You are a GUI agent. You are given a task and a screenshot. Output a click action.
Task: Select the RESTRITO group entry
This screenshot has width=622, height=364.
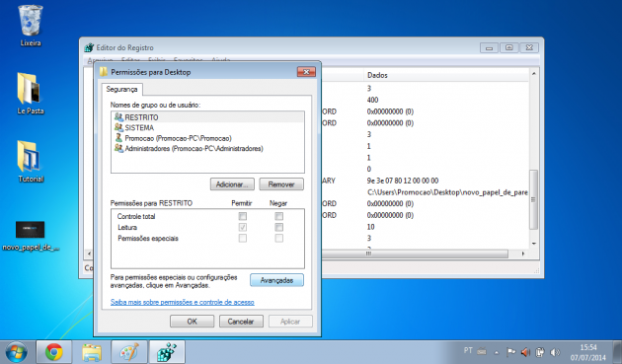click(x=207, y=117)
